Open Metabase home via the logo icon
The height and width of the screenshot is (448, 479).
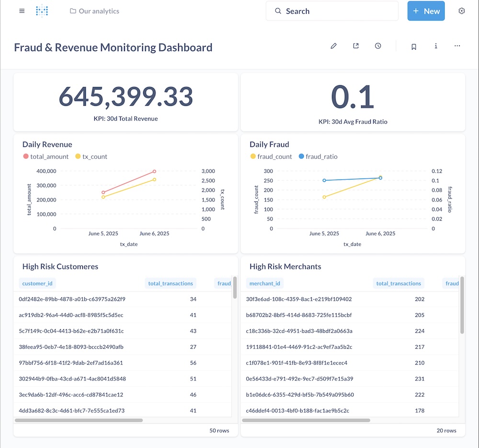point(42,11)
